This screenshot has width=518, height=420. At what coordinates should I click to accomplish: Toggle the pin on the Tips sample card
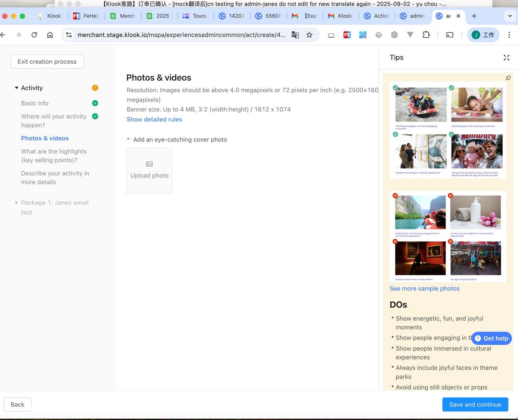click(508, 78)
